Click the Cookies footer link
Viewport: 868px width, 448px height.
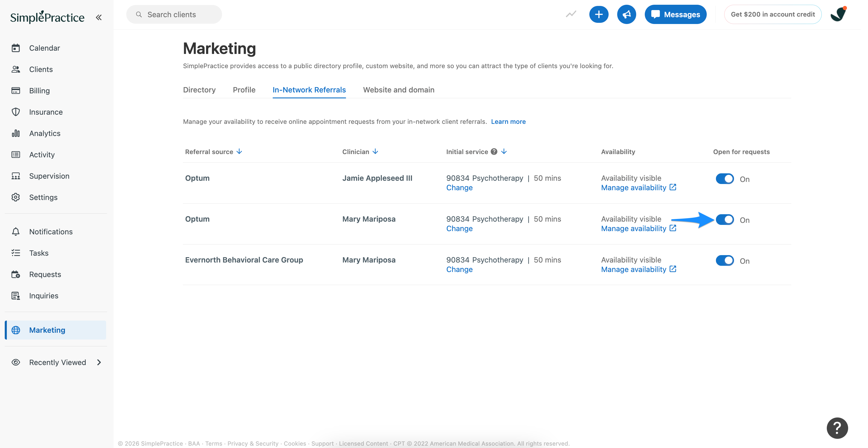coord(294,443)
